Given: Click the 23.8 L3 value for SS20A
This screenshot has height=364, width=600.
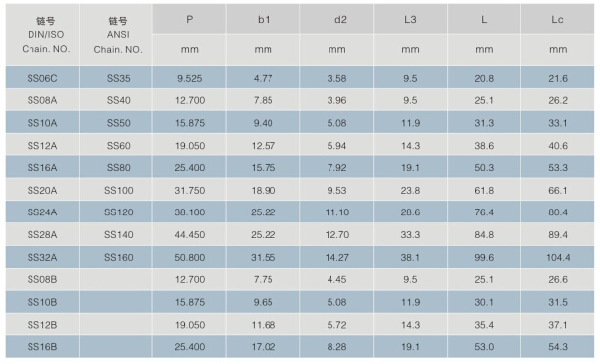Looking at the screenshot, I should click(410, 190).
